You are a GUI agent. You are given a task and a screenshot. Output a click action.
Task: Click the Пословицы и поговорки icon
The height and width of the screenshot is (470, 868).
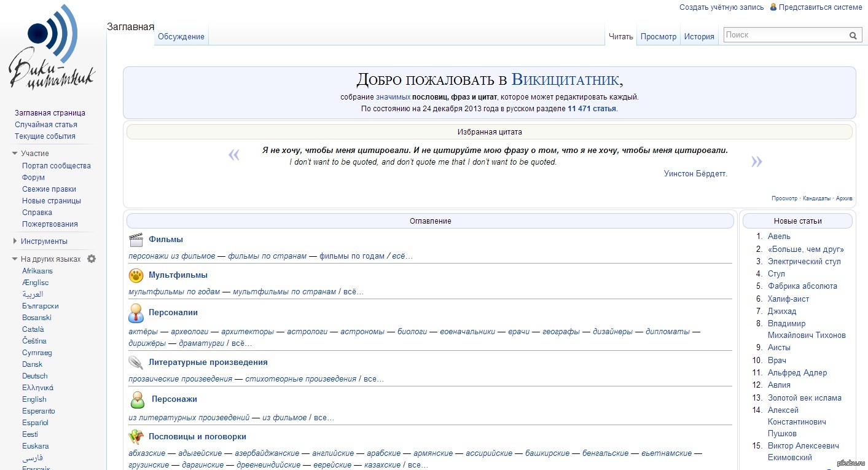(x=136, y=437)
